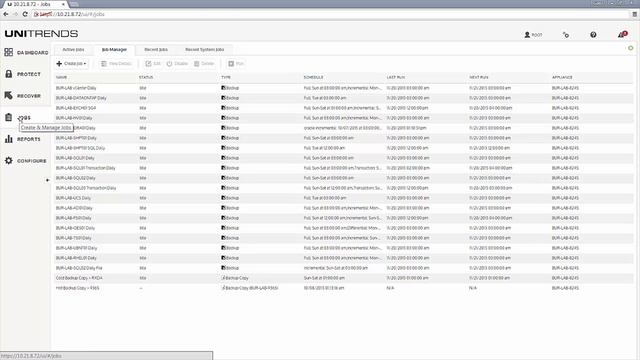Viewport: 640px width, 360px height.
Task: Select the BUR-LAB-SQL02 Daily File job
Action: click(x=79, y=268)
